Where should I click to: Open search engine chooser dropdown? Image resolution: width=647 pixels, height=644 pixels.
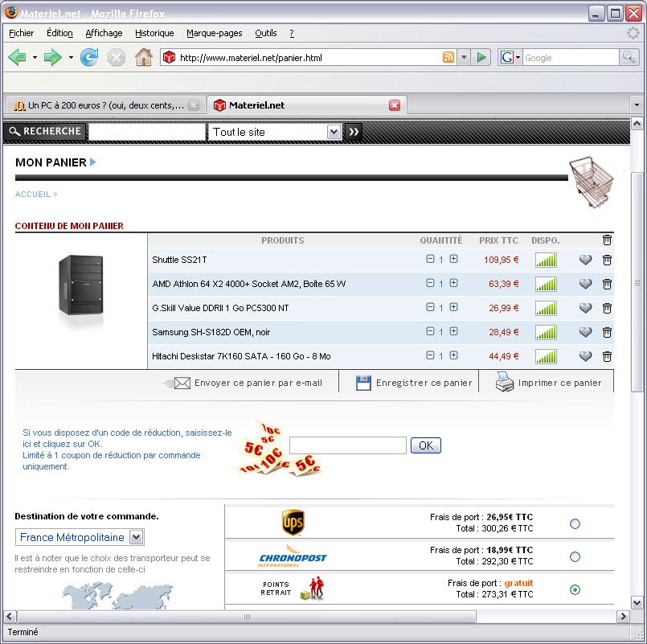point(518,57)
